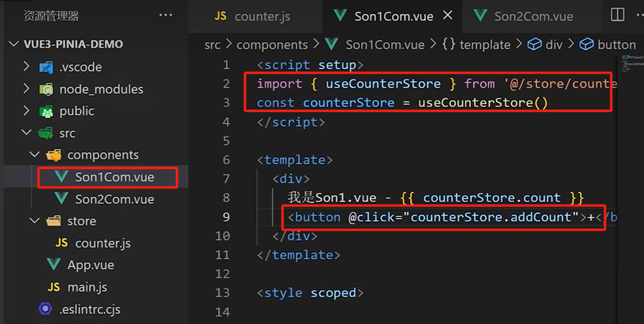Collapse the src folder chevron
The height and width of the screenshot is (324, 644).
(27, 133)
